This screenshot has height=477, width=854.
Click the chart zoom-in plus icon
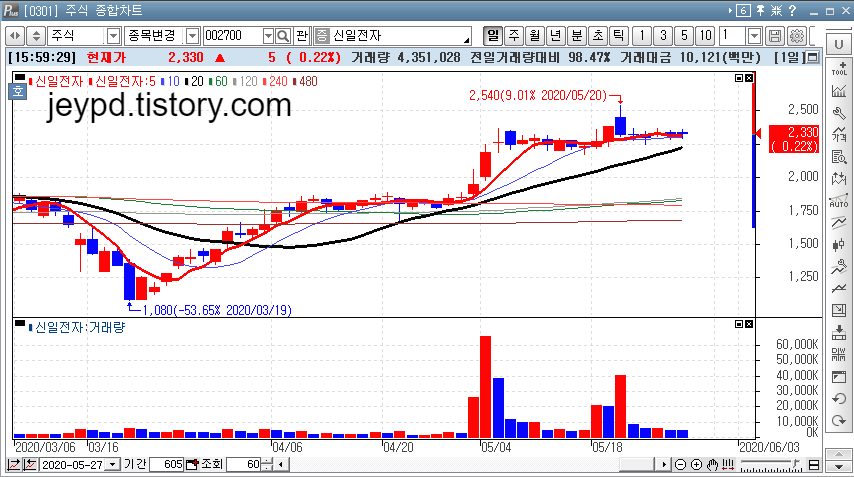697,464
